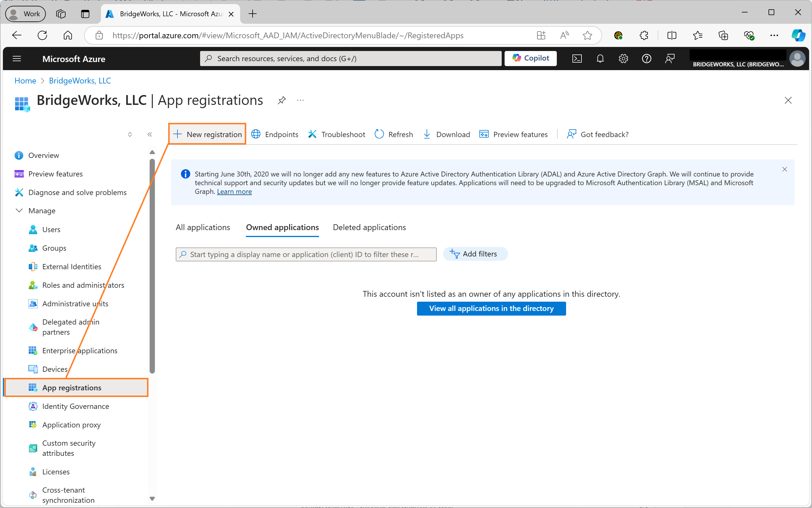Screen dimensions: 812x508
Task: Open Endpoints from the toolbar
Action: point(275,134)
